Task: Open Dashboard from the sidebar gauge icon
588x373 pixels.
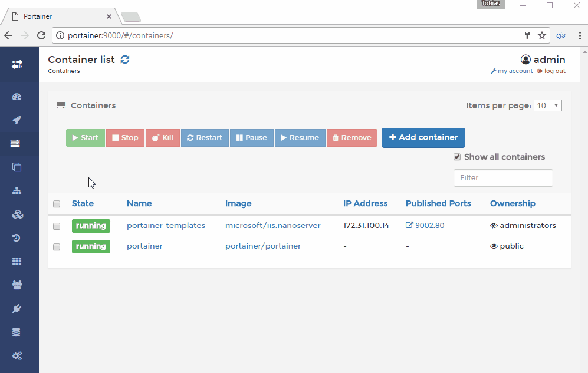Action: pos(17,97)
